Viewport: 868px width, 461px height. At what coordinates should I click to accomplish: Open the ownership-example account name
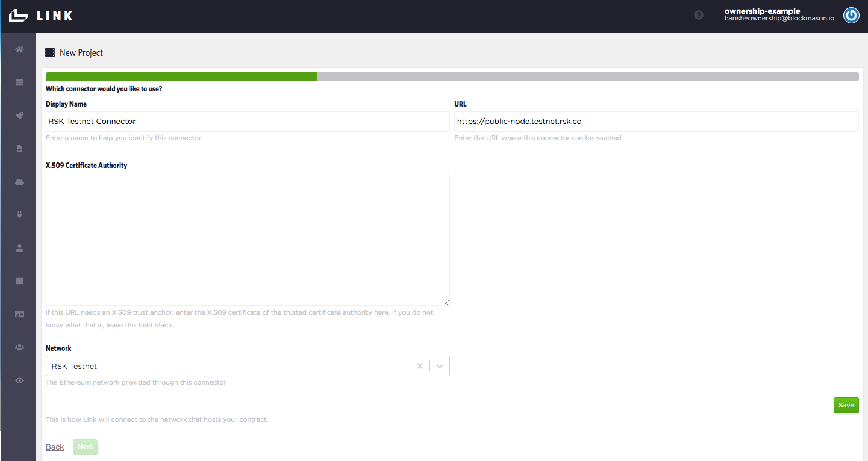coord(762,11)
